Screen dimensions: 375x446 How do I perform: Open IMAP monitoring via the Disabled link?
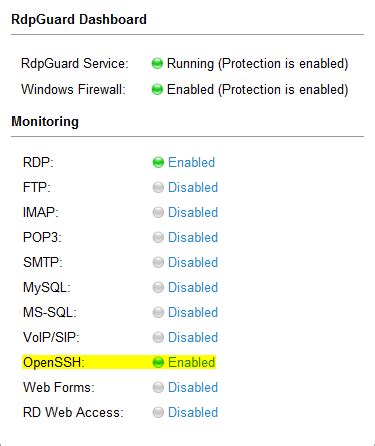[193, 212]
